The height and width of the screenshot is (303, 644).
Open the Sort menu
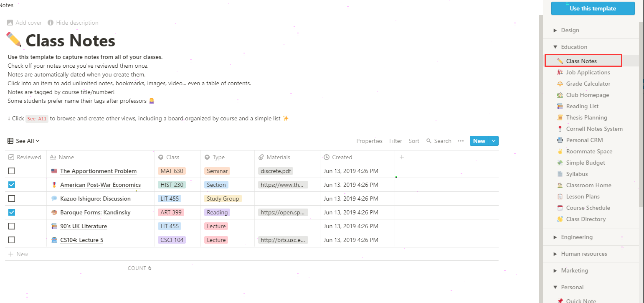414,141
